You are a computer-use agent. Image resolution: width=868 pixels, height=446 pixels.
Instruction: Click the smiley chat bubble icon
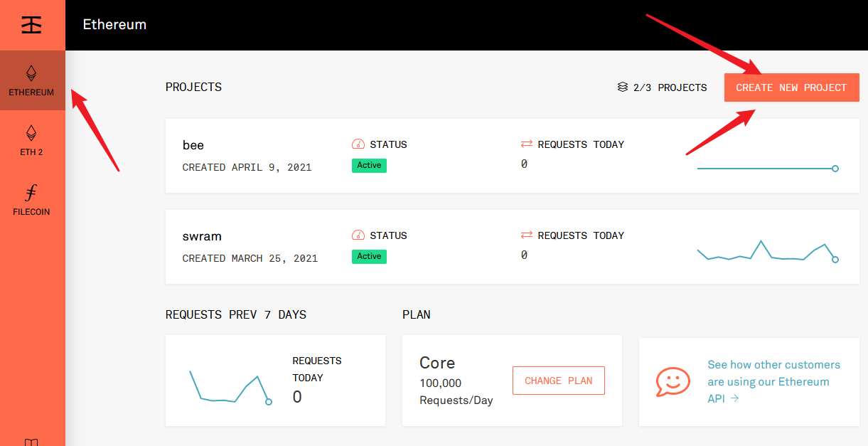[673, 381]
